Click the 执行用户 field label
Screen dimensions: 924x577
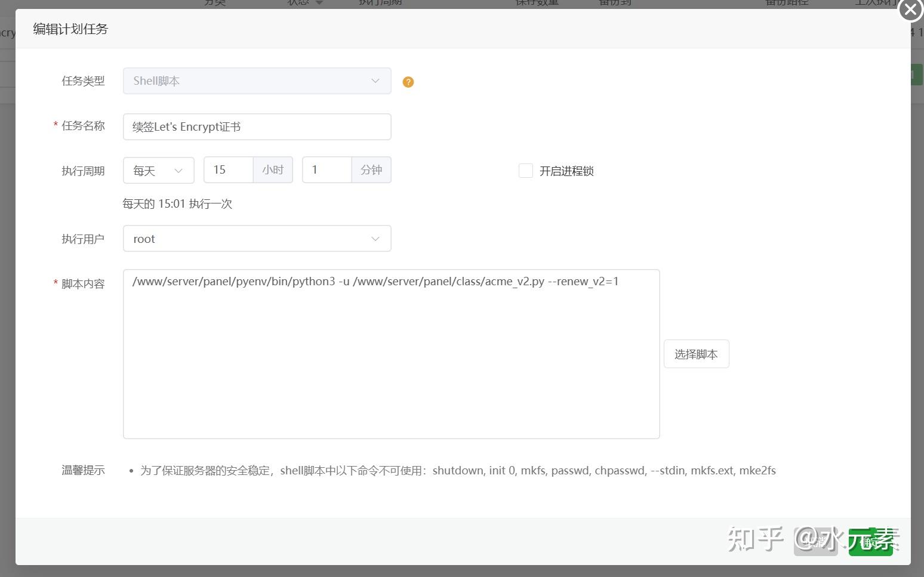pos(83,239)
